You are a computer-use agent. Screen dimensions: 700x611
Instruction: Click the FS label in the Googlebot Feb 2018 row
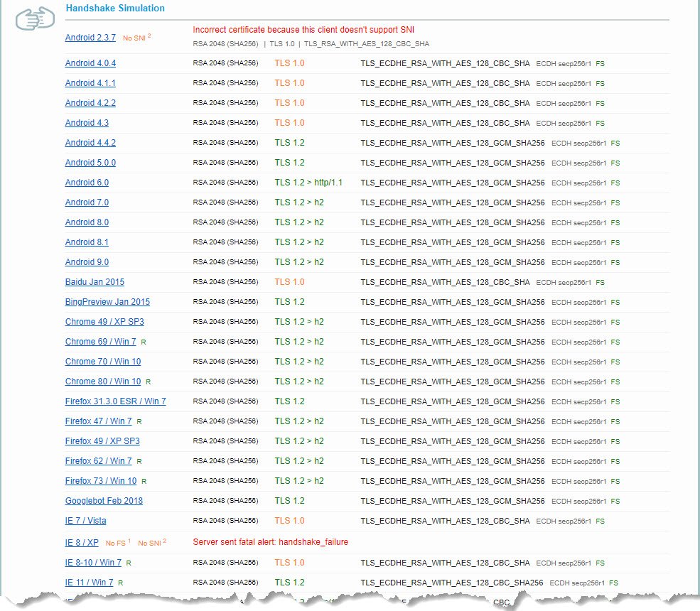tap(615, 501)
